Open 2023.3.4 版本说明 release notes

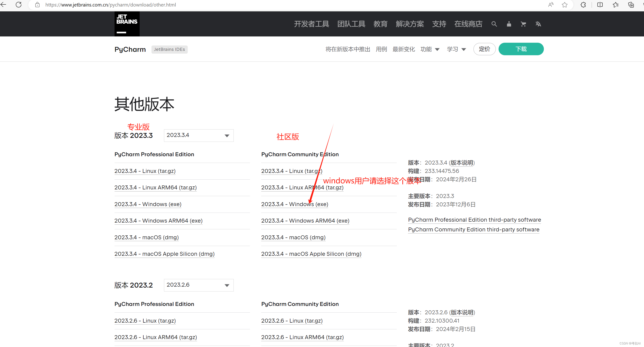pos(462,163)
